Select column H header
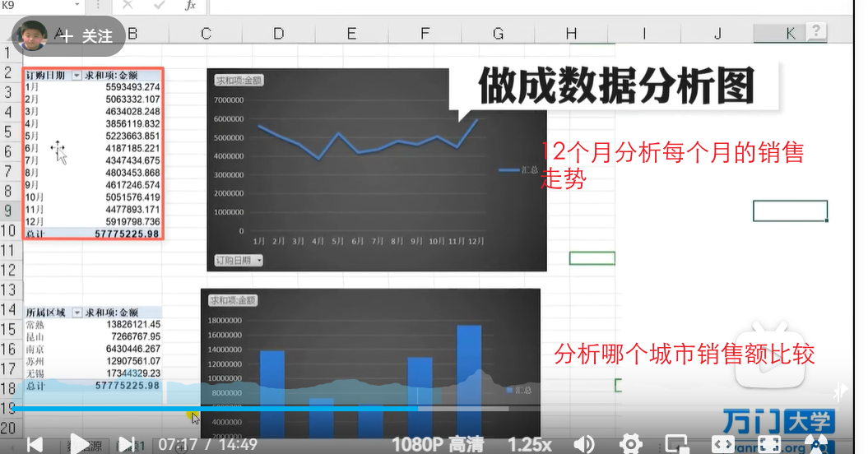868x454 pixels. tap(571, 34)
